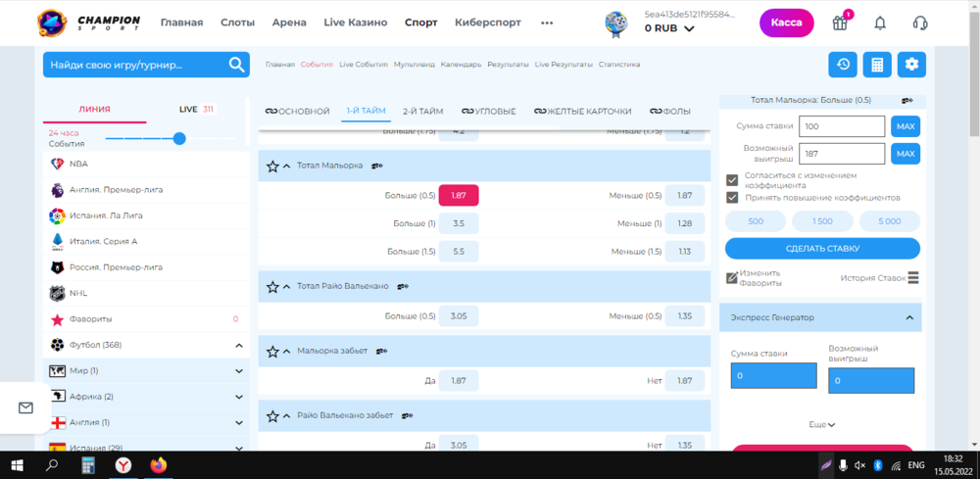This screenshot has height=479, width=980.
Task: Star the Райо Вальекано забьет market
Action: [272, 416]
